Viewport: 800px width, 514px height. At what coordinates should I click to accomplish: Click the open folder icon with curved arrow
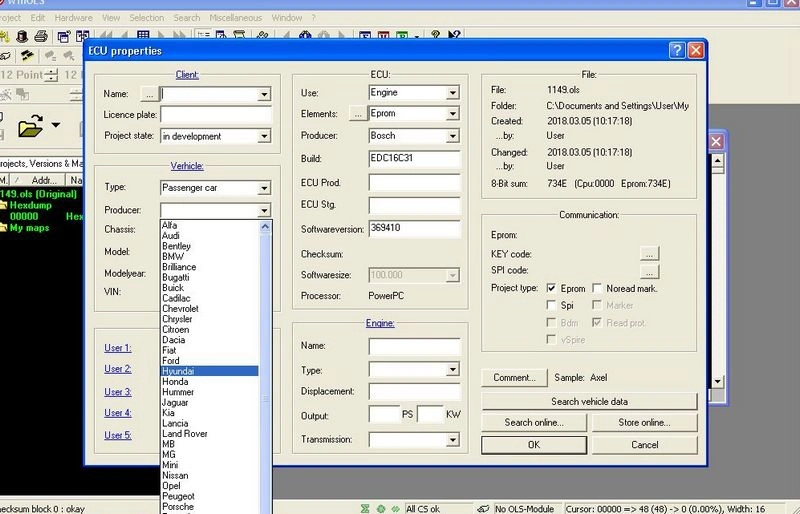tap(30, 126)
